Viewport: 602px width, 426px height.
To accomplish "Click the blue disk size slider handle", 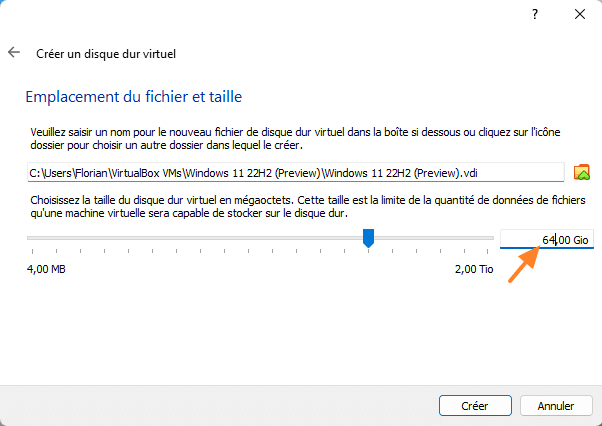I will pyautogui.click(x=369, y=238).
